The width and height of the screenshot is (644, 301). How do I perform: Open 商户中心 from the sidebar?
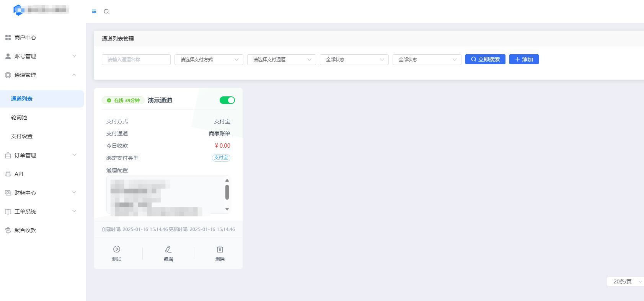(25, 37)
